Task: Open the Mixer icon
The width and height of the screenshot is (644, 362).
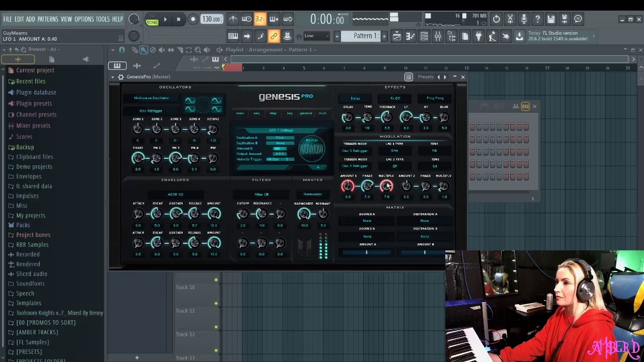Action: coord(438,36)
